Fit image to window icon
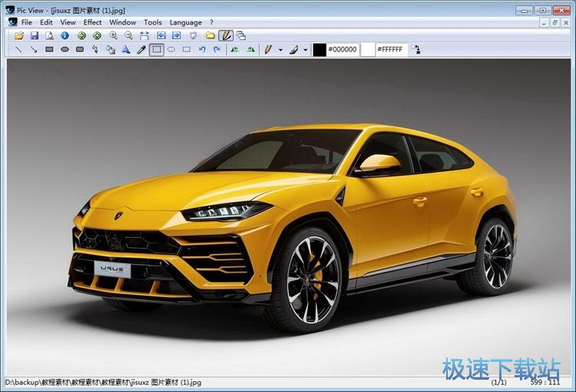The width and height of the screenshot is (576, 392). [144, 35]
